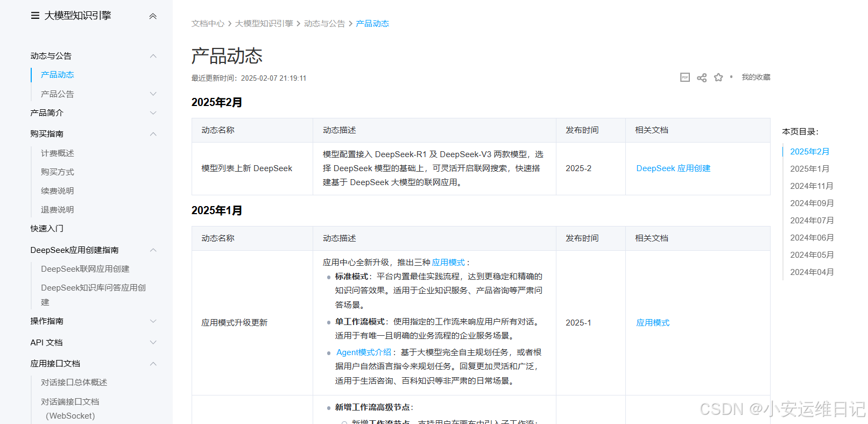Screen dimensions: 868x424
Task: Jump to 2025年2月 in page contents
Action: [x=810, y=152]
